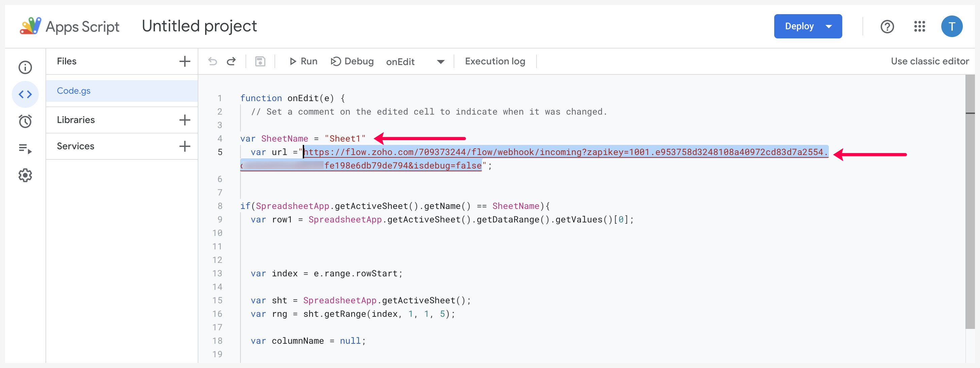Open the Execution log
Screen dimensions: 980x368
coord(495,61)
